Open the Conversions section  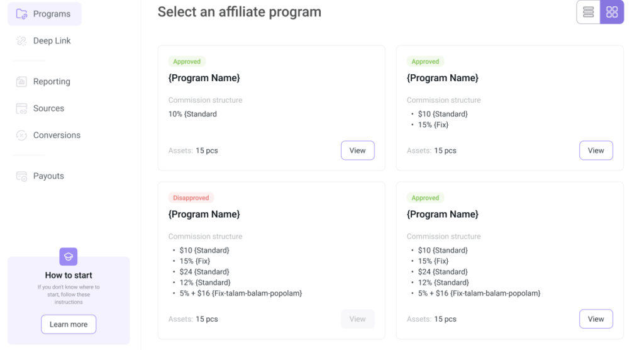pyautogui.click(x=57, y=135)
